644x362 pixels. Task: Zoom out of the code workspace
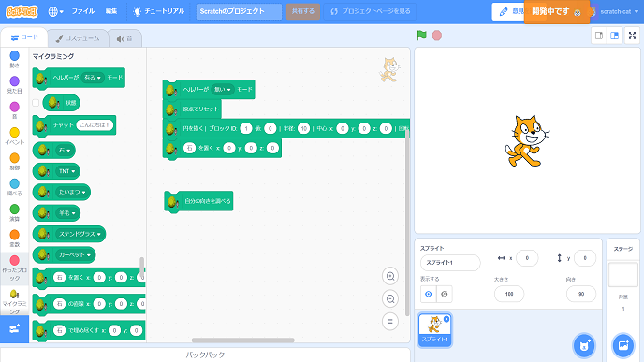390,298
